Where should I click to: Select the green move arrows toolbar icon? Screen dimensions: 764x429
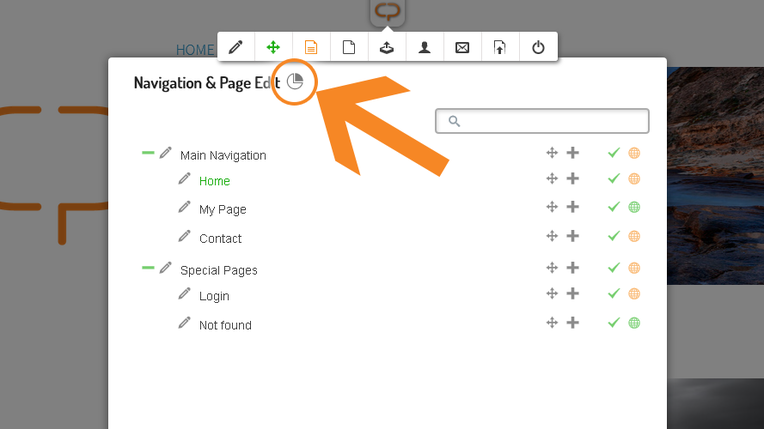coord(273,47)
